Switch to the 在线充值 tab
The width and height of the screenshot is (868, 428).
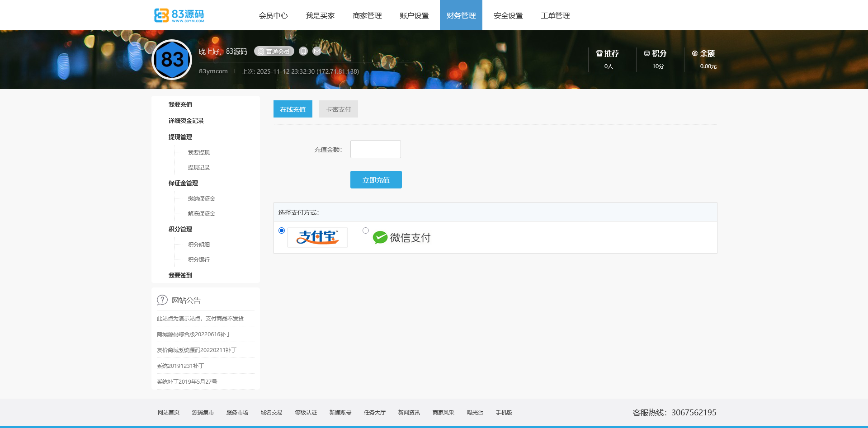293,109
